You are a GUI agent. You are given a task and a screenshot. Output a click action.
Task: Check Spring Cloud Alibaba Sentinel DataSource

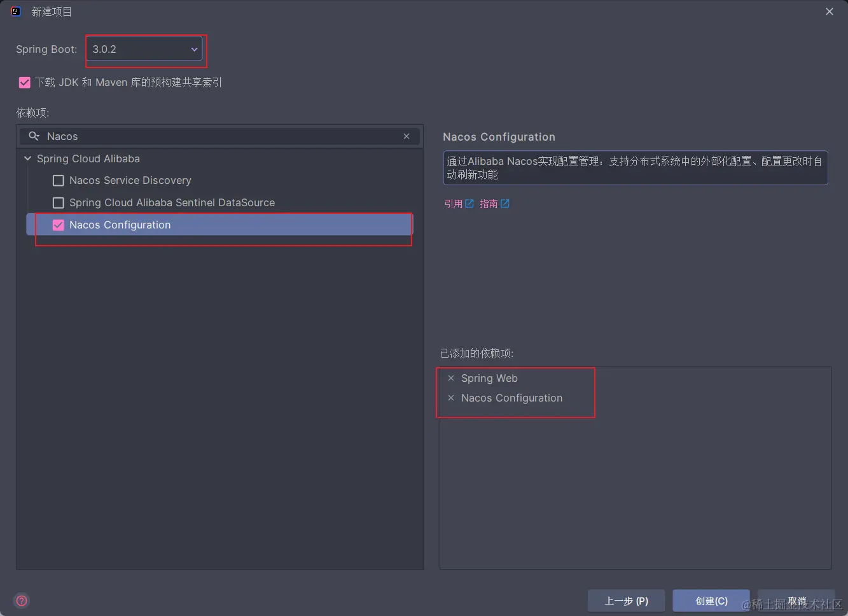coord(59,203)
